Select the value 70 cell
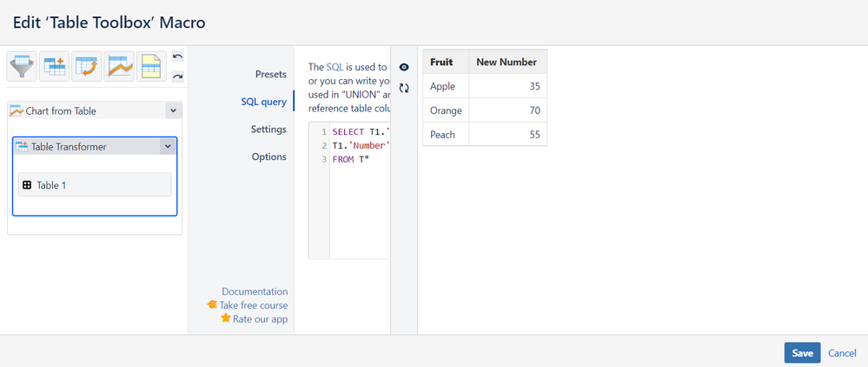 [508, 110]
